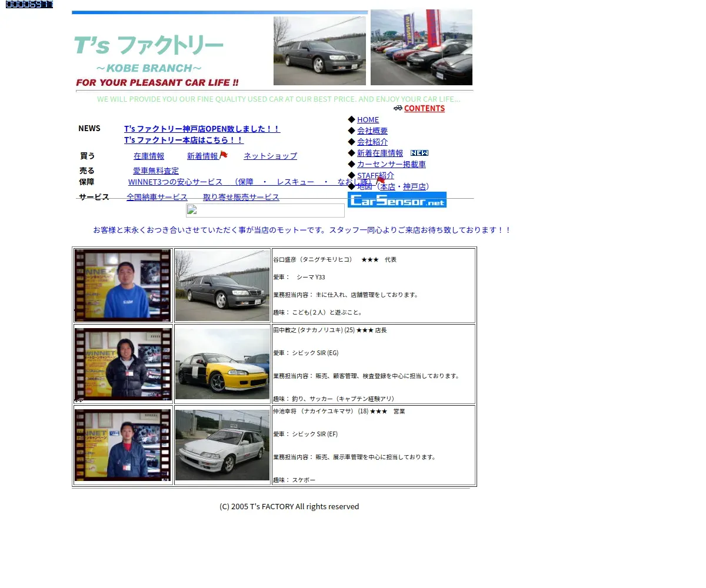The image size is (706, 588).
Task: Open カーセンサー掲載車 in the contents menu
Action: [x=391, y=164]
